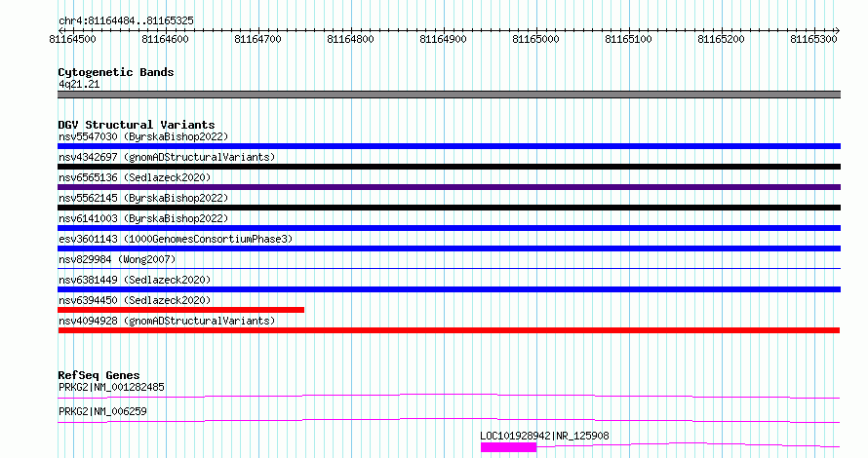The height and width of the screenshot is (458, 868).
Task: Click the short red nsv6394450 bar
Action: [x=181, y=310]
